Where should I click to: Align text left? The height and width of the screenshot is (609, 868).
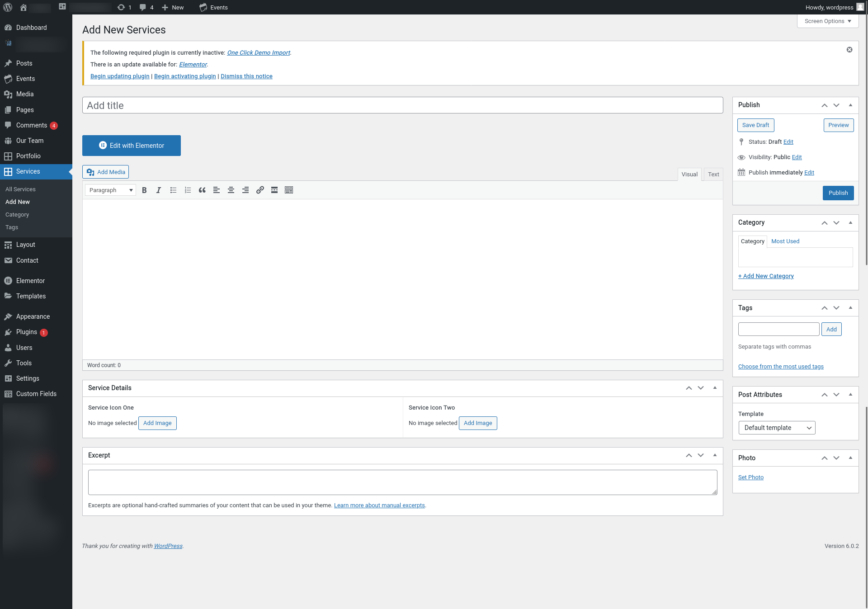pos(217,190)
